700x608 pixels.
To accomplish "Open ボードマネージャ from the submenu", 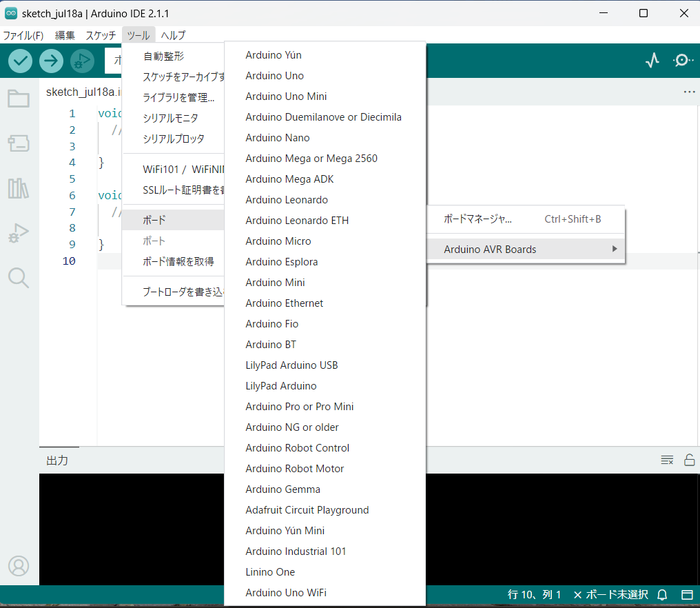I will pyautogui.click(x=477, y=219).
